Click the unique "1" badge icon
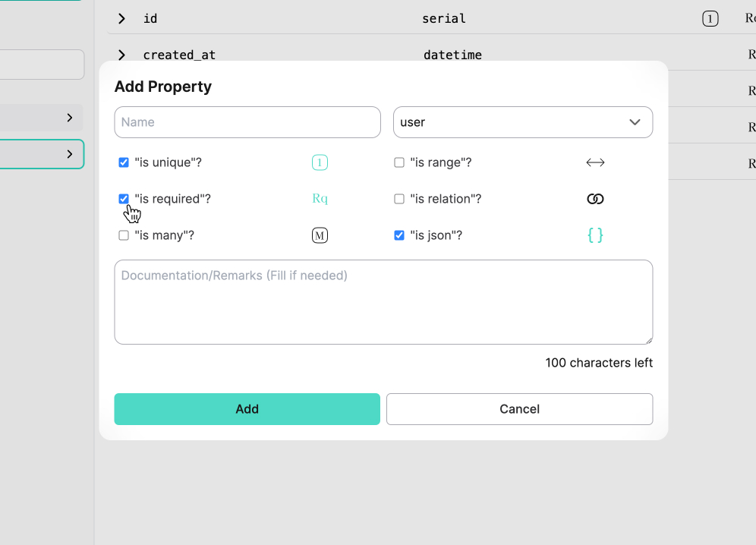The width and height of the screenshot is (756, 545). (320, 162)
